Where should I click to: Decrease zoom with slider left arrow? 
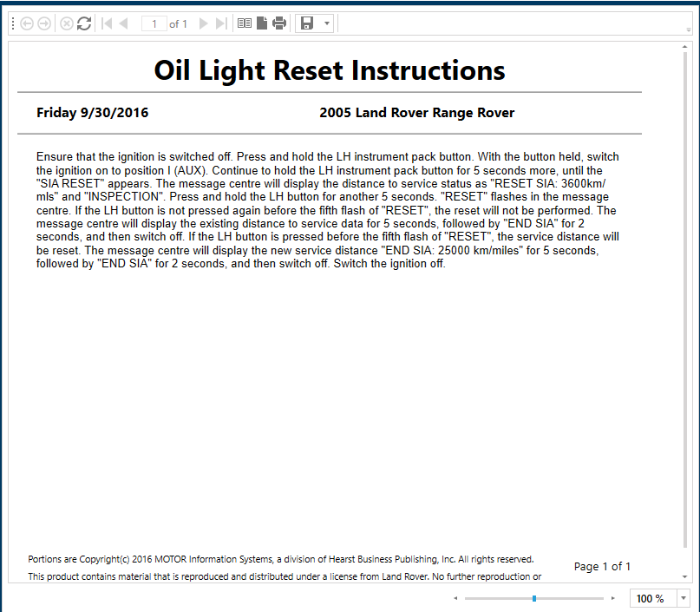click(455, 598)
